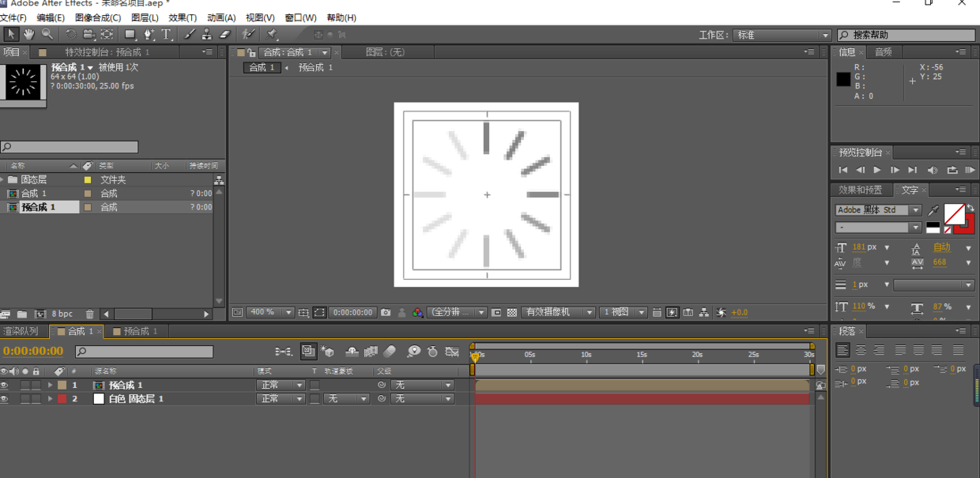The image size is (980, 478).
Task: Open the Adobe 黑体 Std font dropdown
Action: pos(878,210)
